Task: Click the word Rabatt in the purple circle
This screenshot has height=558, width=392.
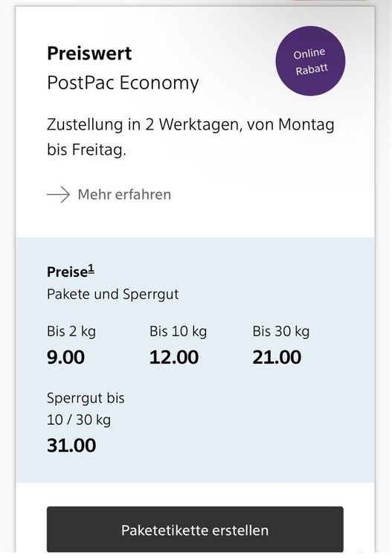Action: coord(312,69)
